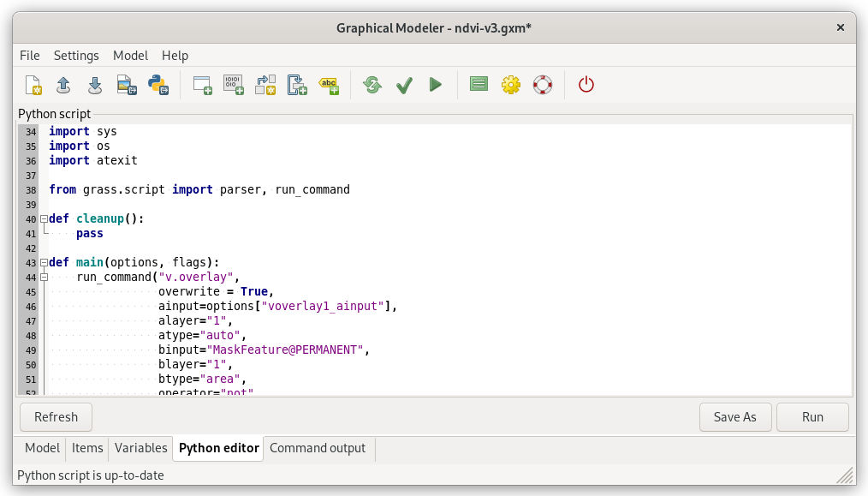Click line number 45 in the margin
868x496 pixels.
pos(31,292)
